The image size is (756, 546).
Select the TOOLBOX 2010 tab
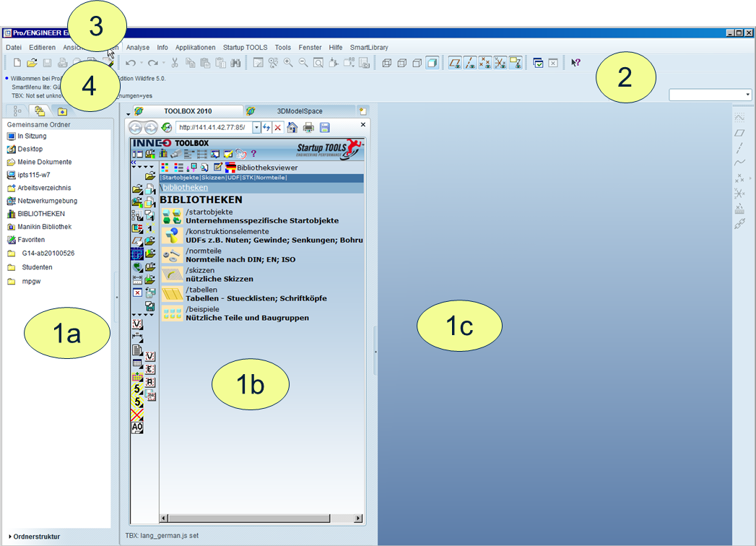point(188,111)
